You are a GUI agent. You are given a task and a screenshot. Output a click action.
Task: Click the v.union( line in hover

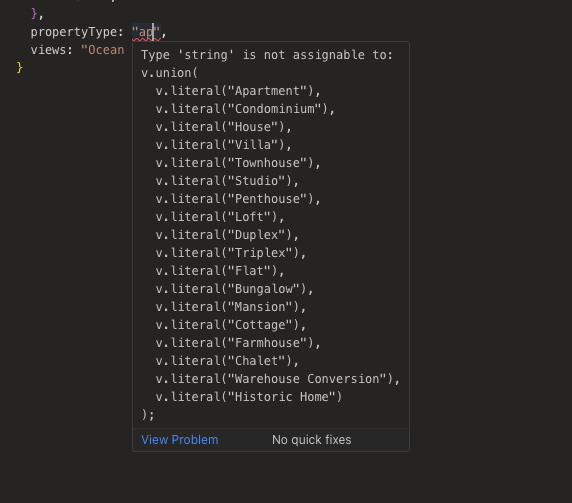(x=170, y=73)
